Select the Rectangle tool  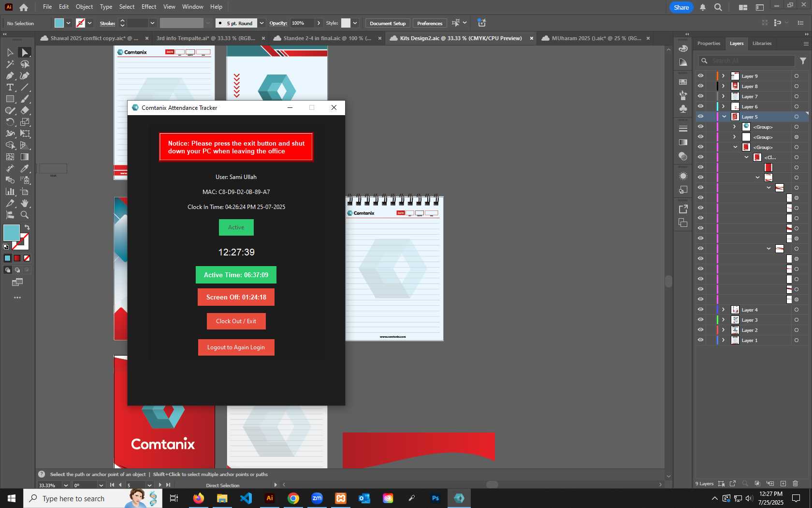(10, 99)
